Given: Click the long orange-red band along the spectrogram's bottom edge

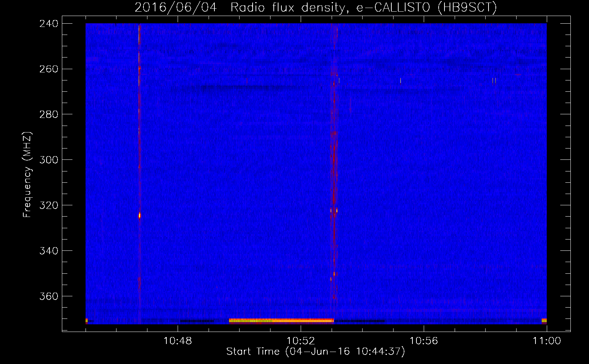Looking at the screenshot, I should click(x=281, y=321).
